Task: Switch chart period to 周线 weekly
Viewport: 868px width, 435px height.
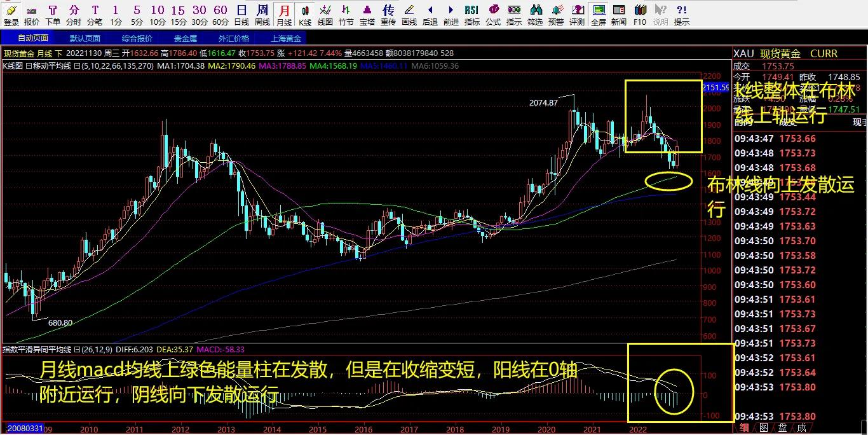Action: pyautogui.click(x=263, y=13)
